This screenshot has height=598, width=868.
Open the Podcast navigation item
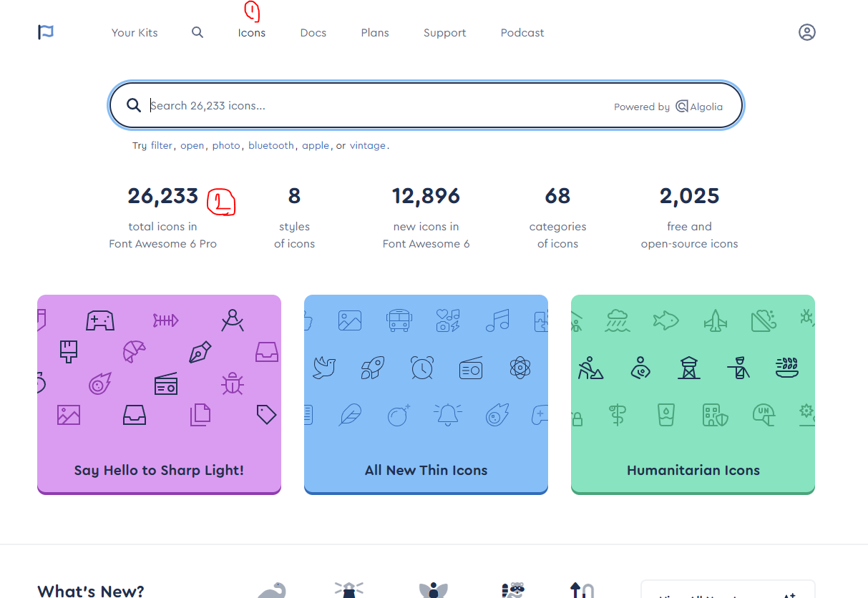(x=522, y=33)
